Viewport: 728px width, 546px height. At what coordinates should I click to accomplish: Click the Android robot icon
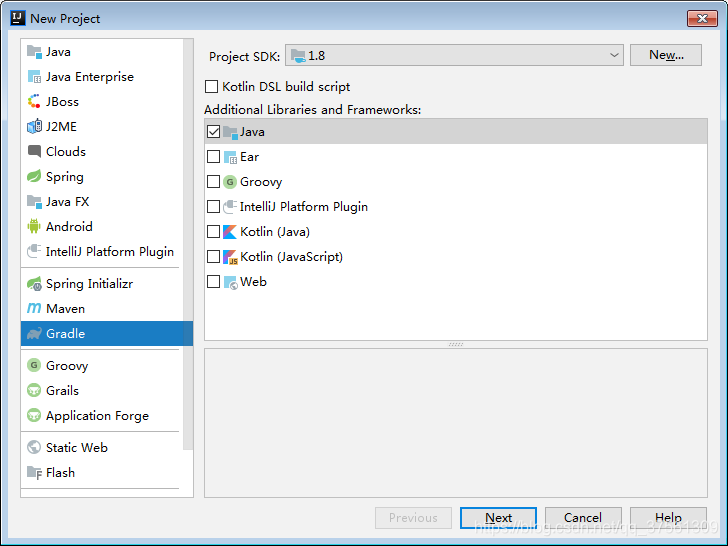pos(34,226)
